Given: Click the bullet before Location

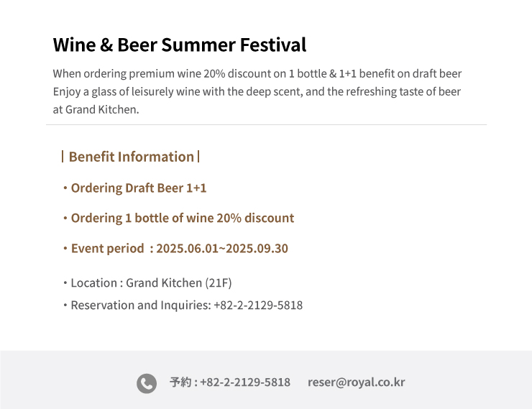Looking at the screenshot, I should pyautogui.click(x=65, y=282).
